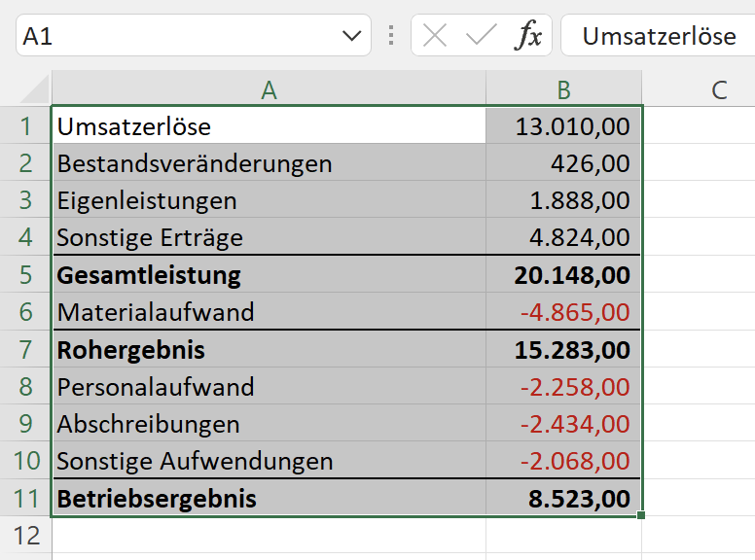Screen dimensions: 755x560
Task: Click the fill handle at selection corner
Action: (x=641, y=515)
